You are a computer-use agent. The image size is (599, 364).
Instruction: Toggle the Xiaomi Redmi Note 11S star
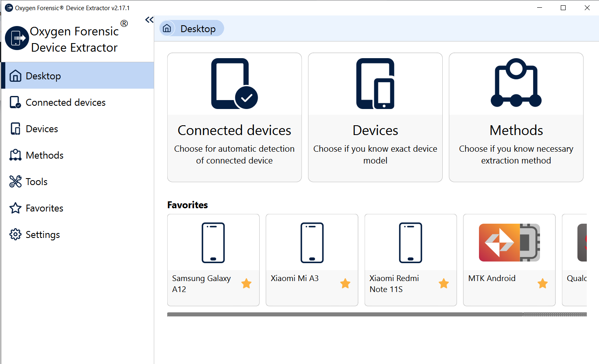point(444,283)
